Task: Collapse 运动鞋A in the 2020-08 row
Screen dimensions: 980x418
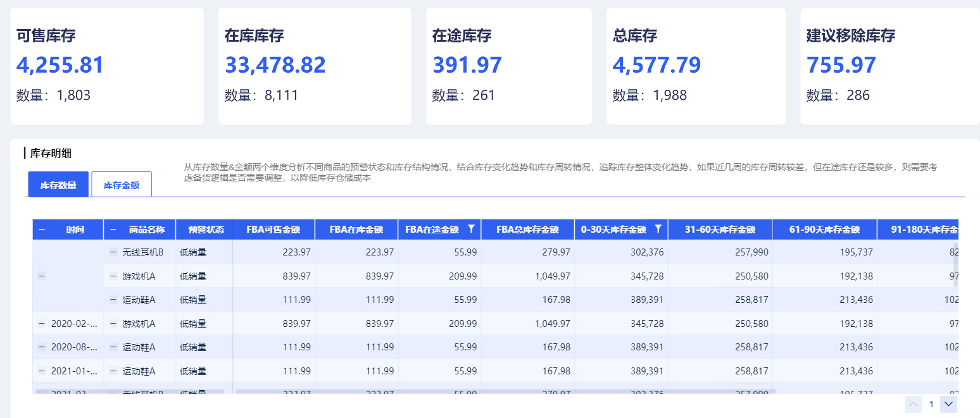Action: (x=113, y=347)
